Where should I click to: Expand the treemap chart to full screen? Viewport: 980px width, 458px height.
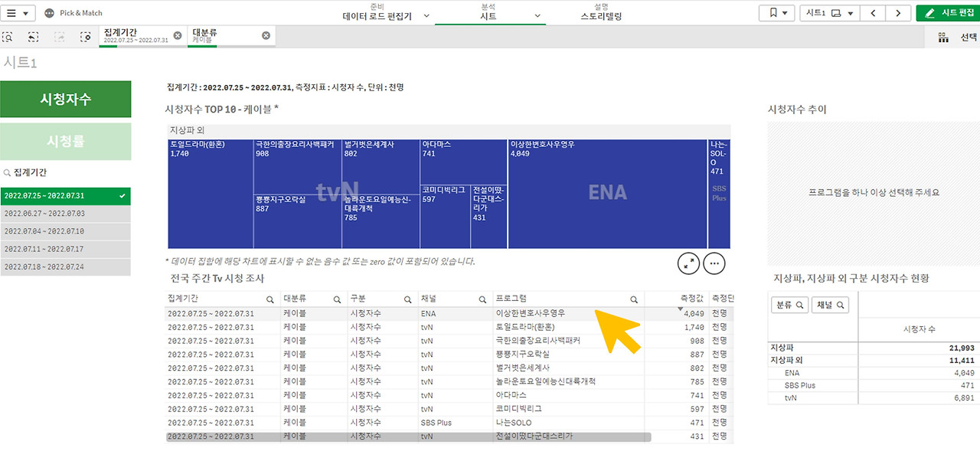[689, 263]
